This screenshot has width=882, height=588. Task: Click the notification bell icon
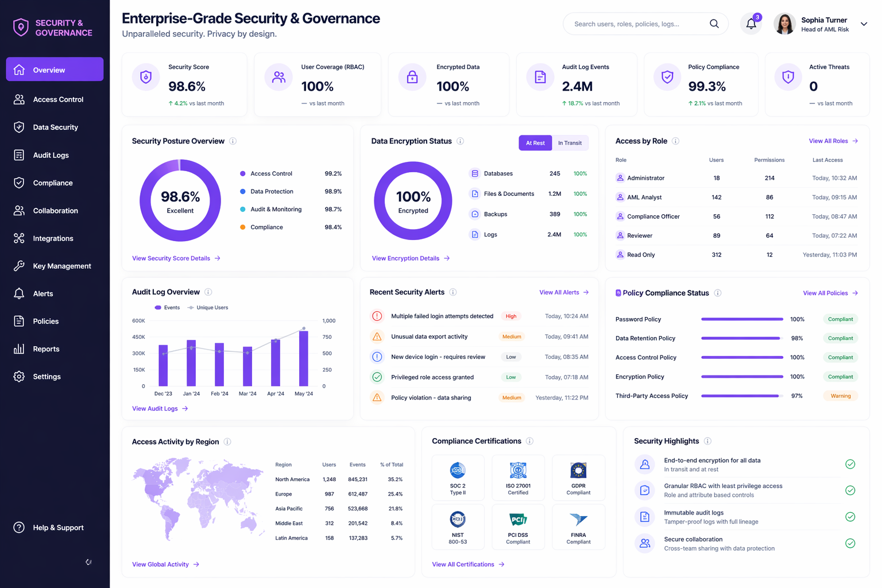click(751, 24)
